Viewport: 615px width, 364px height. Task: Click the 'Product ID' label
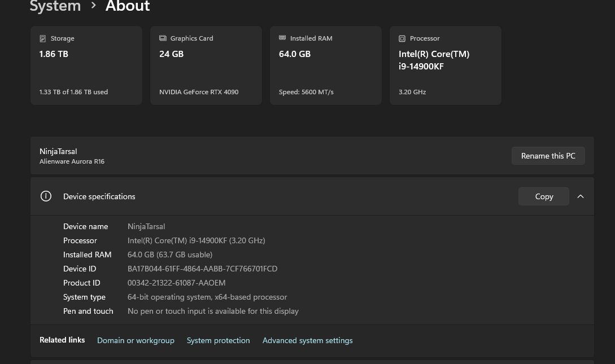coord(81,283)
